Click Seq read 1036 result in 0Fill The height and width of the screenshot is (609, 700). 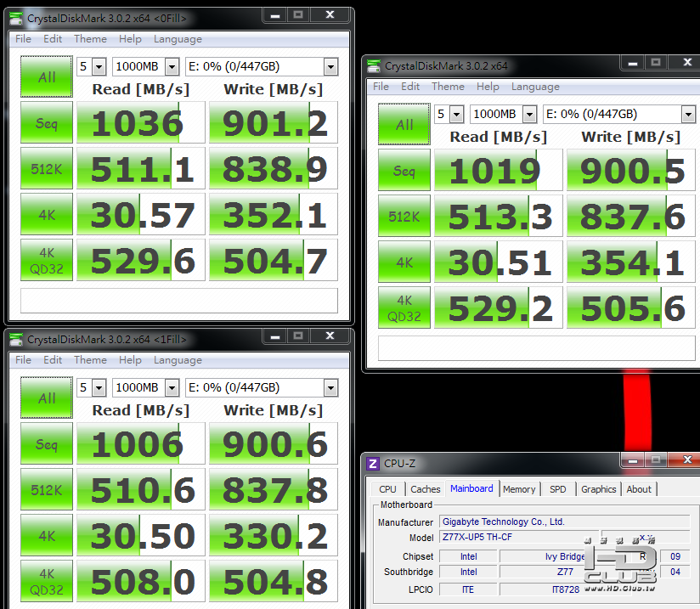[141, 122]
